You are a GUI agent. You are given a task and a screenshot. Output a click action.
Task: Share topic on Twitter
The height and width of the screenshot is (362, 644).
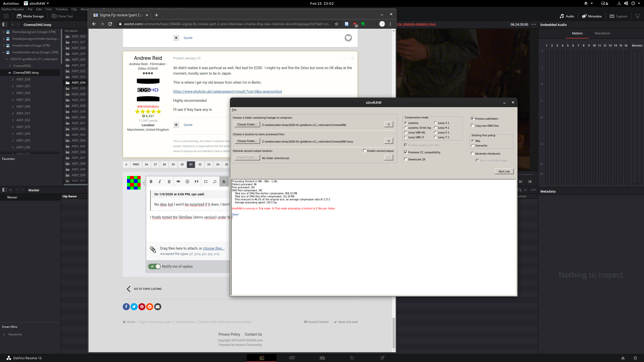click(x=134, y=306)
